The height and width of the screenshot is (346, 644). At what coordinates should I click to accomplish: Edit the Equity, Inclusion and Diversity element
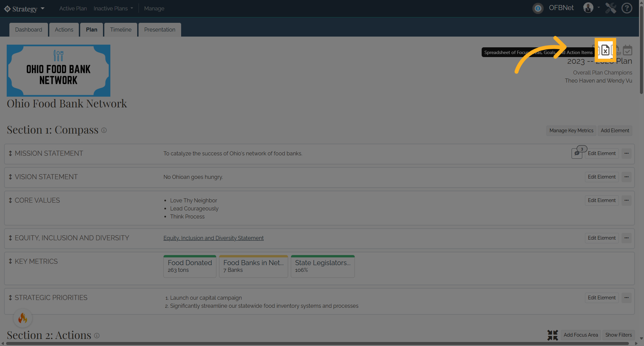602,238
